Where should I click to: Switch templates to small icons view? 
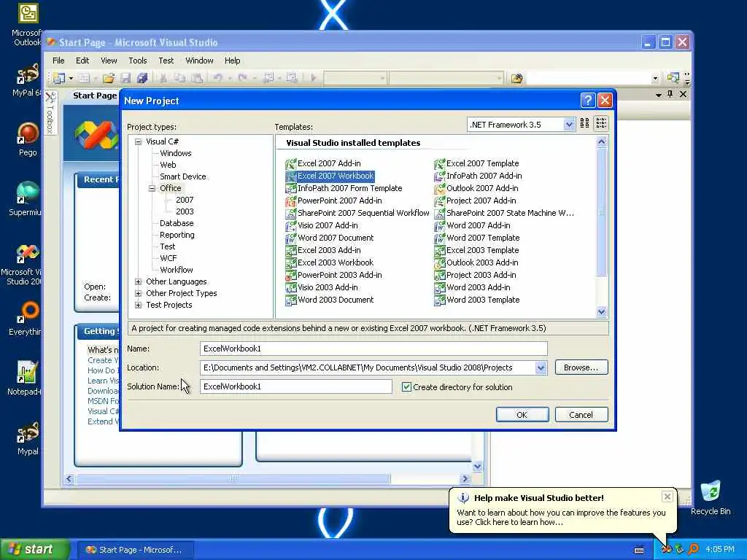point(601,123)
